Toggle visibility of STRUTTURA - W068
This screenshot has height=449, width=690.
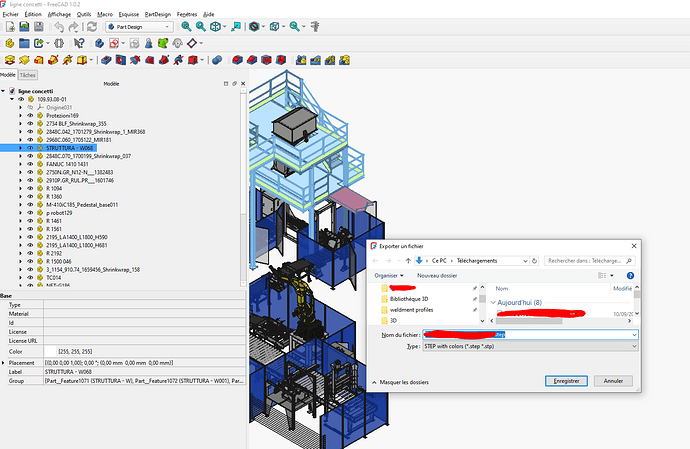point(30,148)
